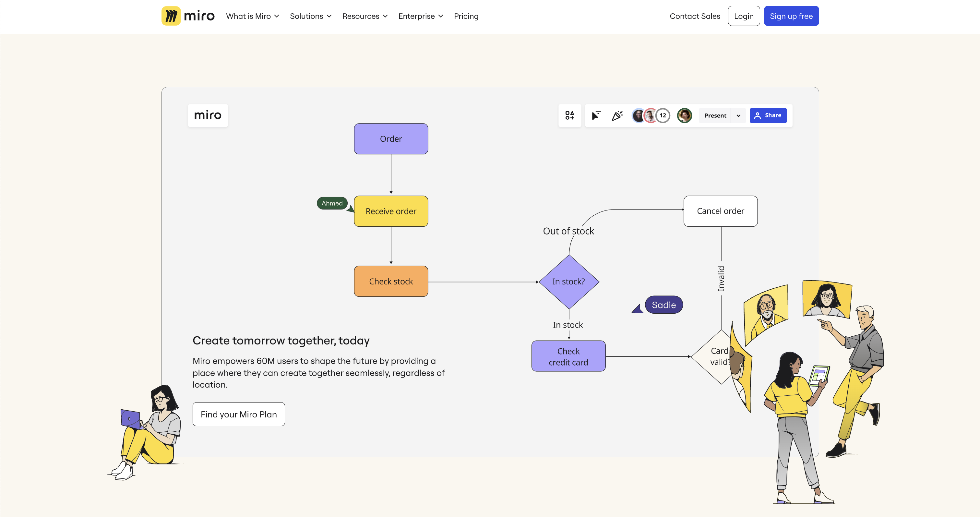Screen dimensions: 980x517
Task: Click the Ahmed cursor label
Action: click(332, 203)
